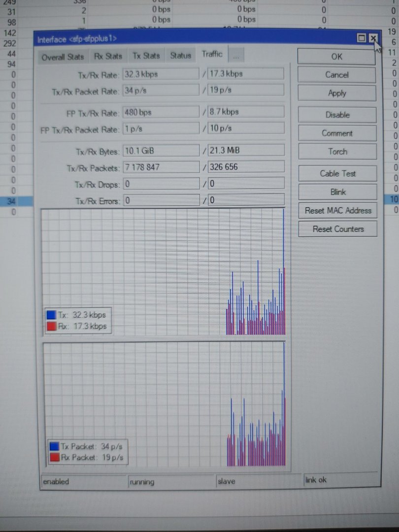Click the FP Rx Rate field 8.7 kbps
This screenshot has height=532, width=399.
coord(246,112)
